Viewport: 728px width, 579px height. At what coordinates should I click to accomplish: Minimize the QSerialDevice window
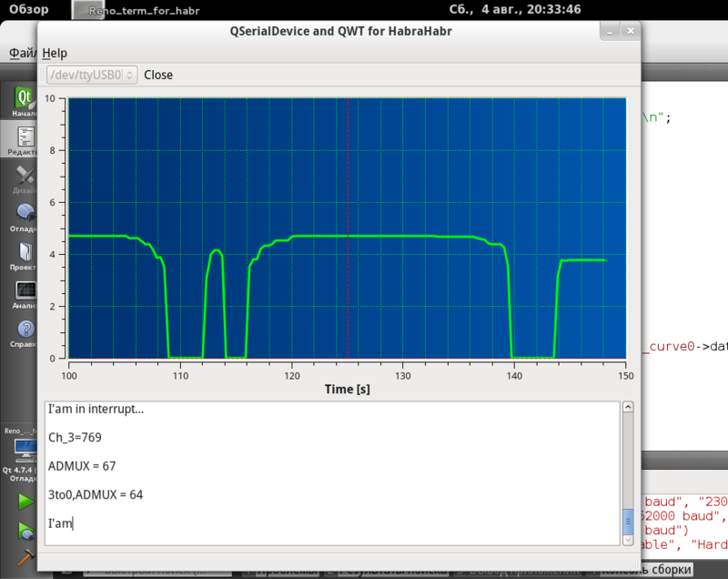(x=610, y=32)
